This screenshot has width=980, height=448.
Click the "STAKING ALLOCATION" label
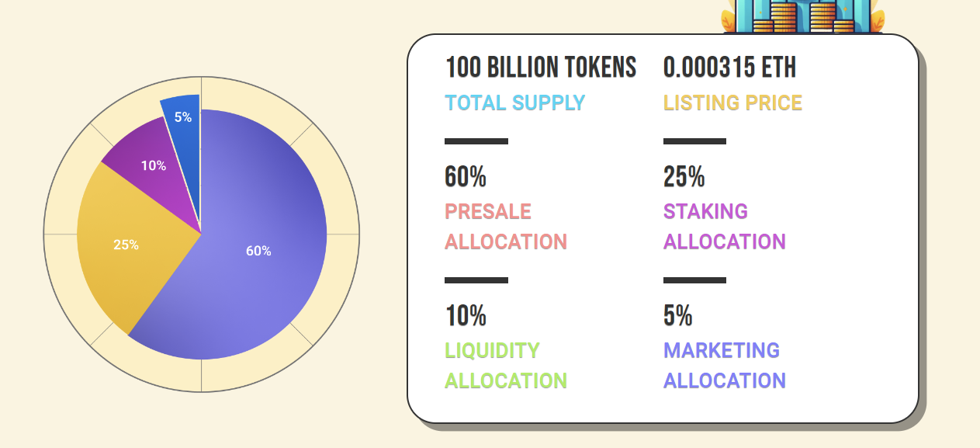click(724, 226)
